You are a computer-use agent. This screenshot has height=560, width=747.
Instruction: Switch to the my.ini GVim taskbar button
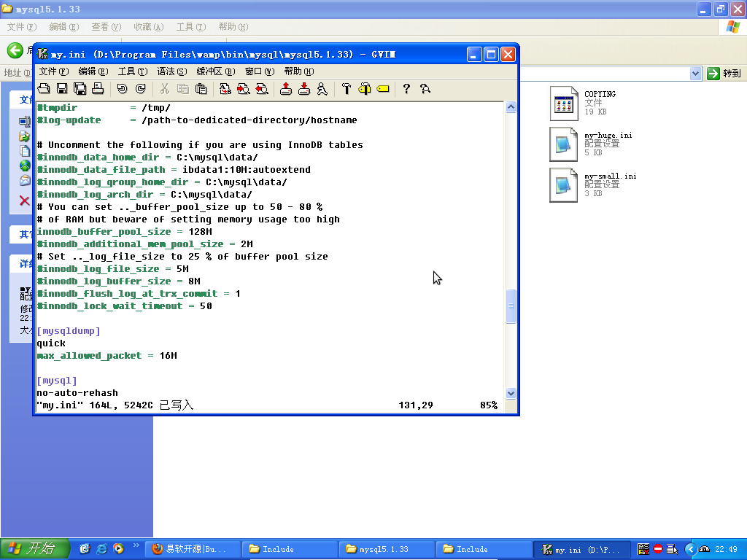pyautogui.click(x=581, y=549)
